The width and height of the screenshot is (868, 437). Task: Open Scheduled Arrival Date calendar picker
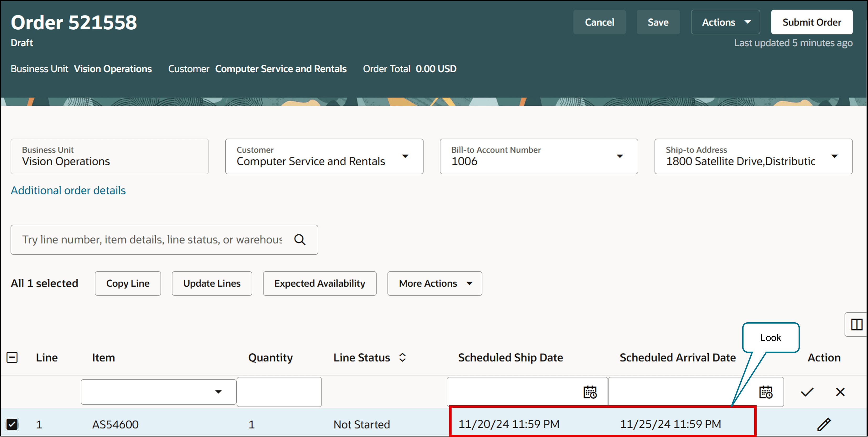coord(766,392)
